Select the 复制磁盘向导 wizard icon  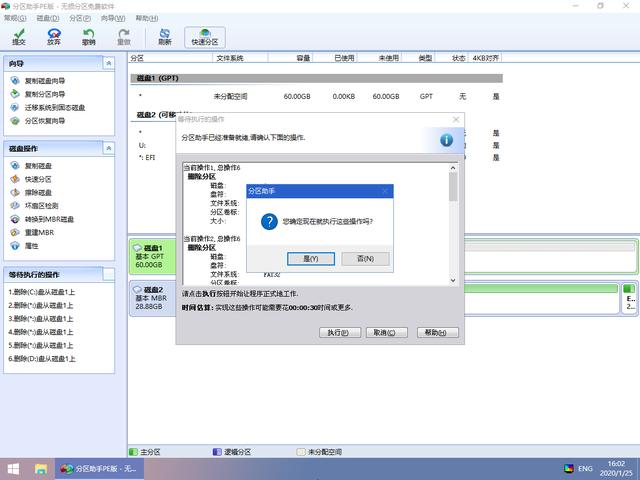[15, 80]
